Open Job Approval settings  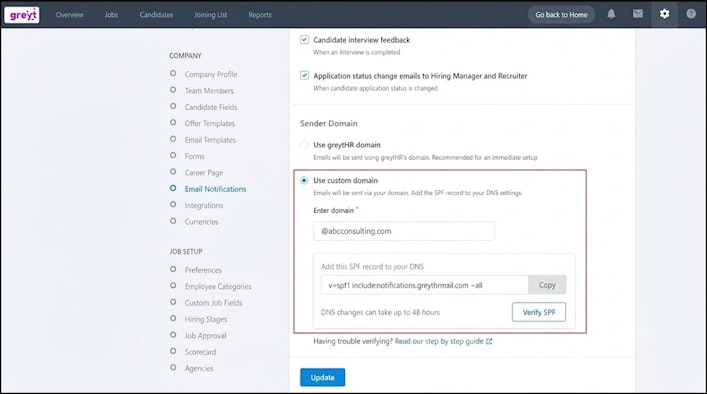(x=205, y=335)
